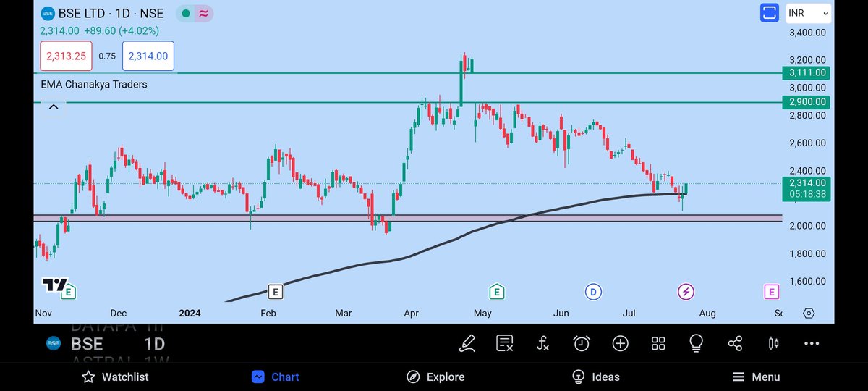Viewport: 868px width, 391px height.
Task: Tap the Apr label on time axis
Action: pos(412,313)
